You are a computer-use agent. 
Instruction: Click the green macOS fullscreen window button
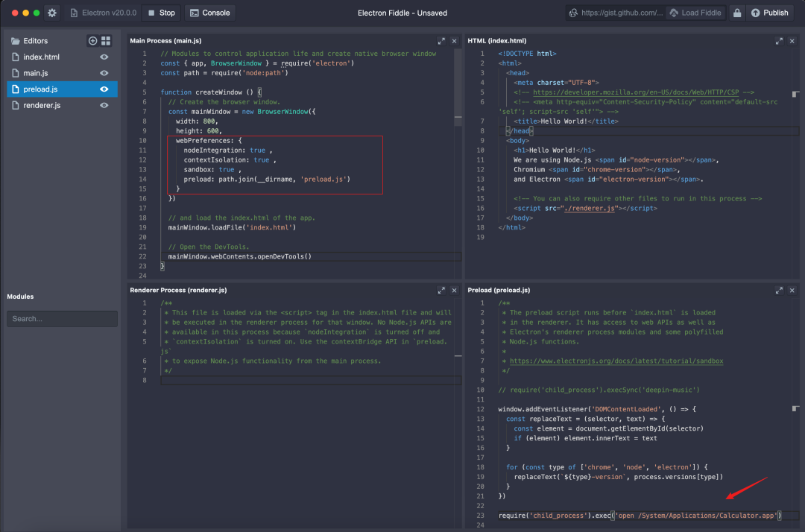click(37, 13)
